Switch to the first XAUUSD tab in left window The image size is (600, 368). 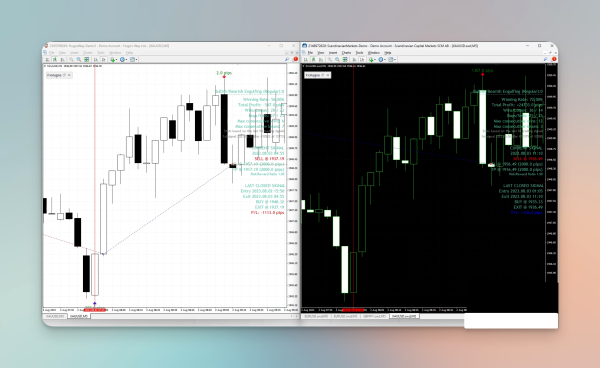(x=55, y=316)
